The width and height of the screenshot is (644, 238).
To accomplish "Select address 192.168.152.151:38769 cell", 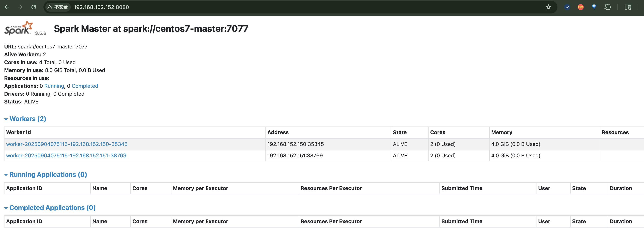I will coord(328,156).
